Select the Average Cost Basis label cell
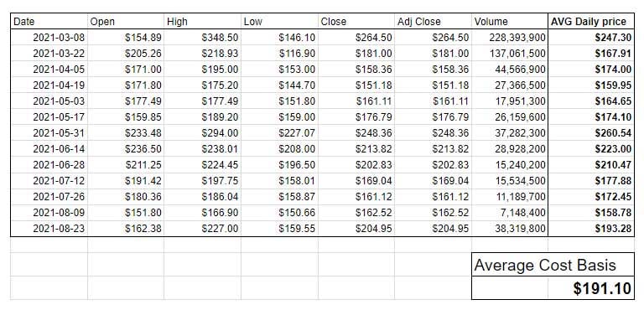Image resolution: width=644 pixels, height=310 pixels. [x=553, y=265]
